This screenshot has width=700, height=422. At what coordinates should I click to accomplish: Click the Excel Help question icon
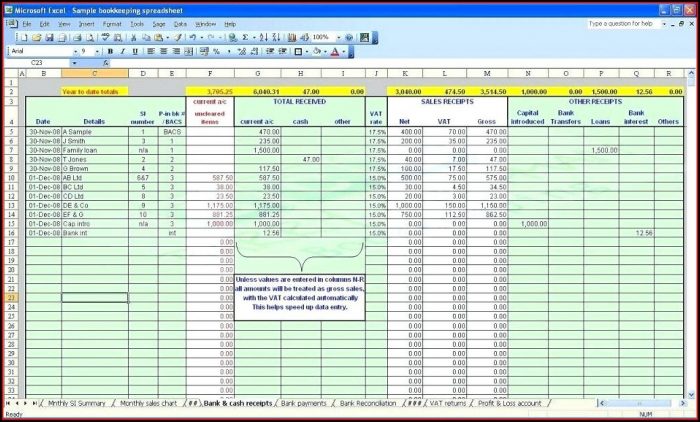click(349, 38)
